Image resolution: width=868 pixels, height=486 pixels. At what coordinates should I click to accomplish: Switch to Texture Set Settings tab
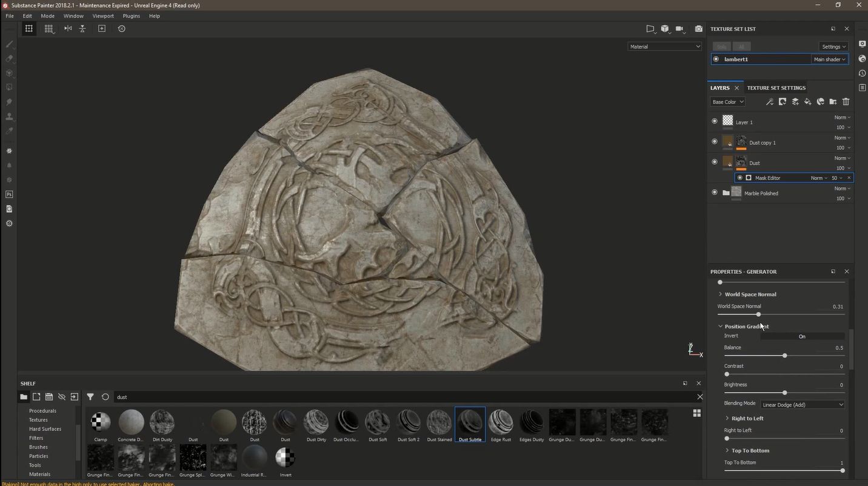click(776, 88)
